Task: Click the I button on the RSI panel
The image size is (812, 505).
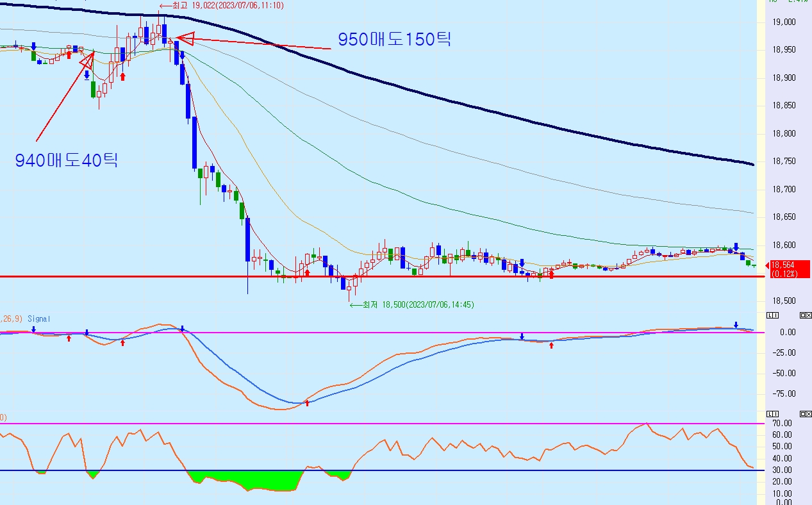Action: 775,414
